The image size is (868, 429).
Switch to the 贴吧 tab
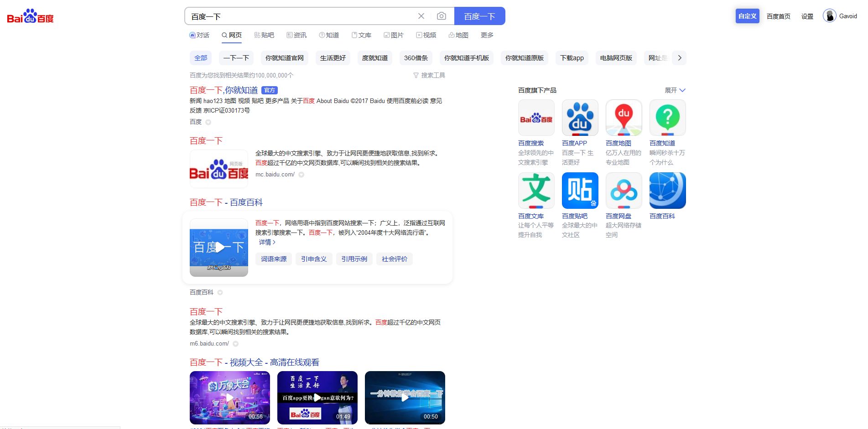(x=264, y=35)
